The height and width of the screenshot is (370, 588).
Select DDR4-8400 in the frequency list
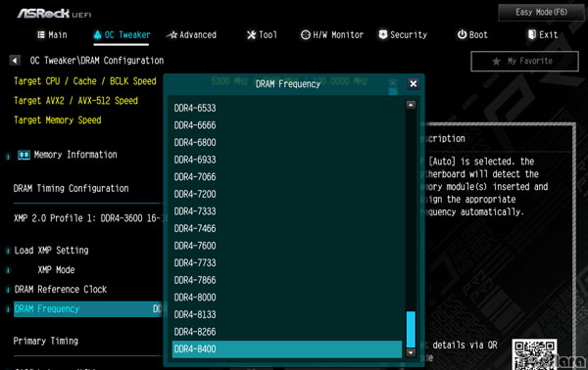point(287,349)
